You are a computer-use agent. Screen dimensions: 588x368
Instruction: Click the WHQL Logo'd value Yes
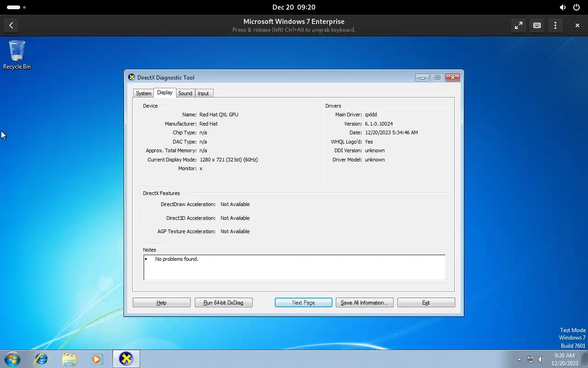(369, 142)
